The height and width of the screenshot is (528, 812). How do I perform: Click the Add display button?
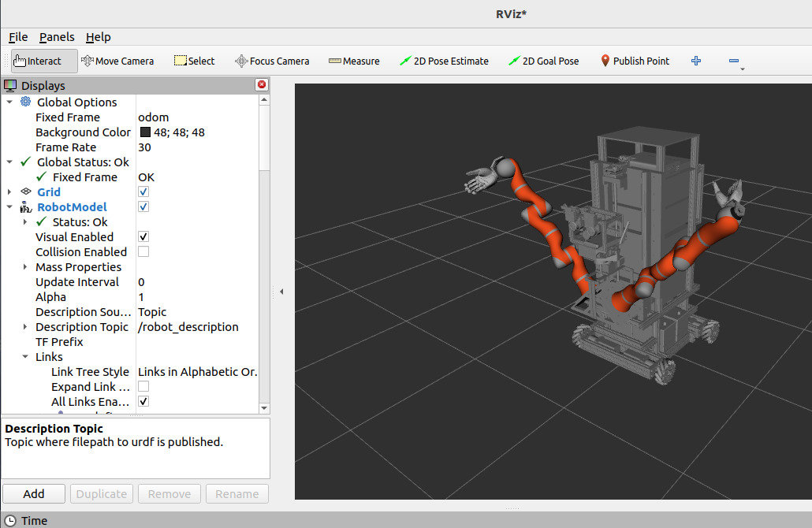pos(34,494)
